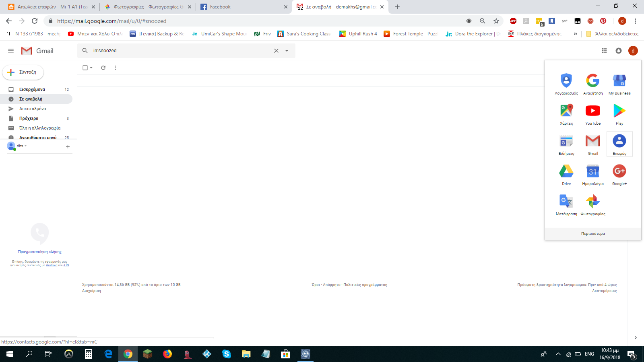Screen dimensions: 644x362
Task: Open Επαφές (Contacts) from the apps panel
Action: click(619, 144)
